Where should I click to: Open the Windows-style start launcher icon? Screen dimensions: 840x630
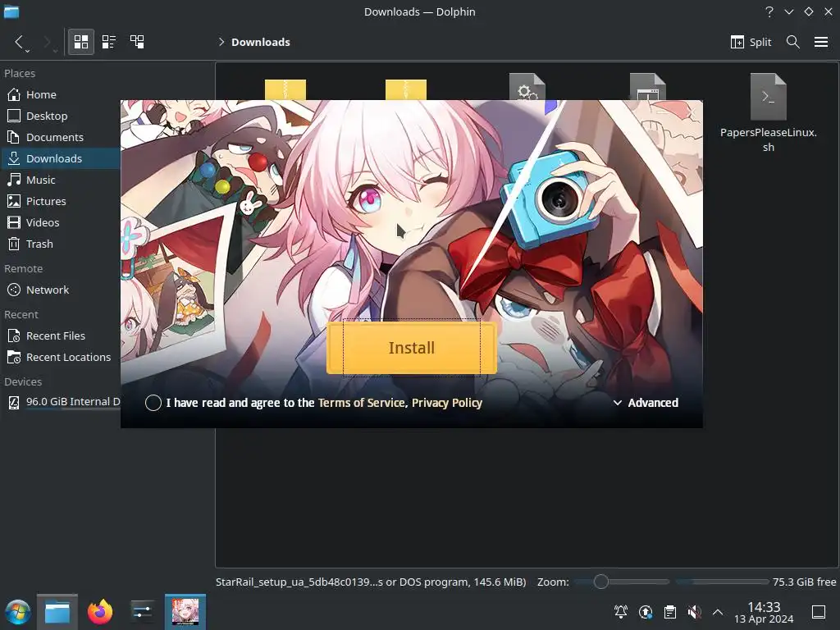(x=18, y=612)
